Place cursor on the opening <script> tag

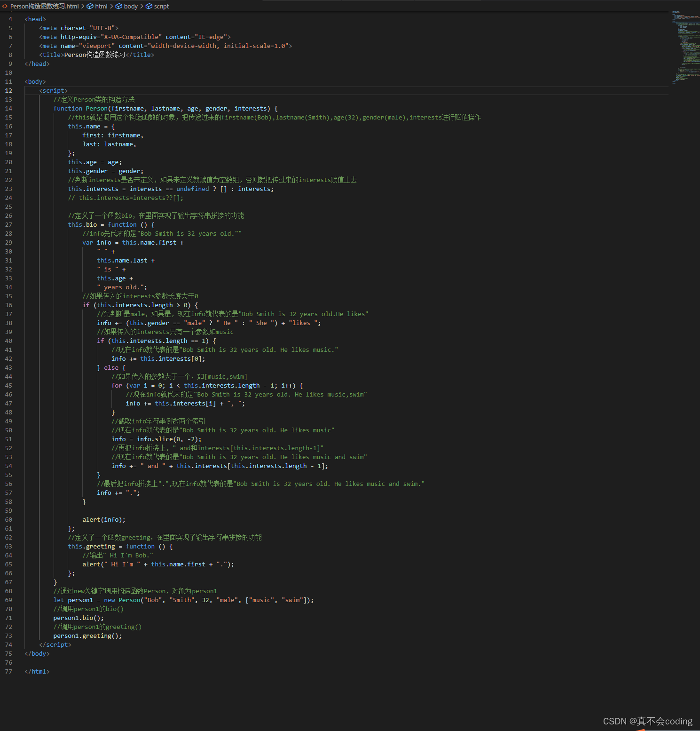coord(53,90)
